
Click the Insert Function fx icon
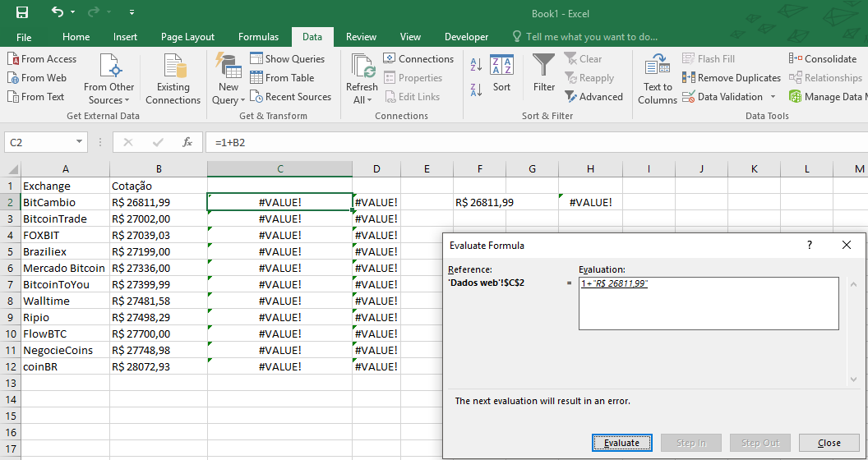187,143
